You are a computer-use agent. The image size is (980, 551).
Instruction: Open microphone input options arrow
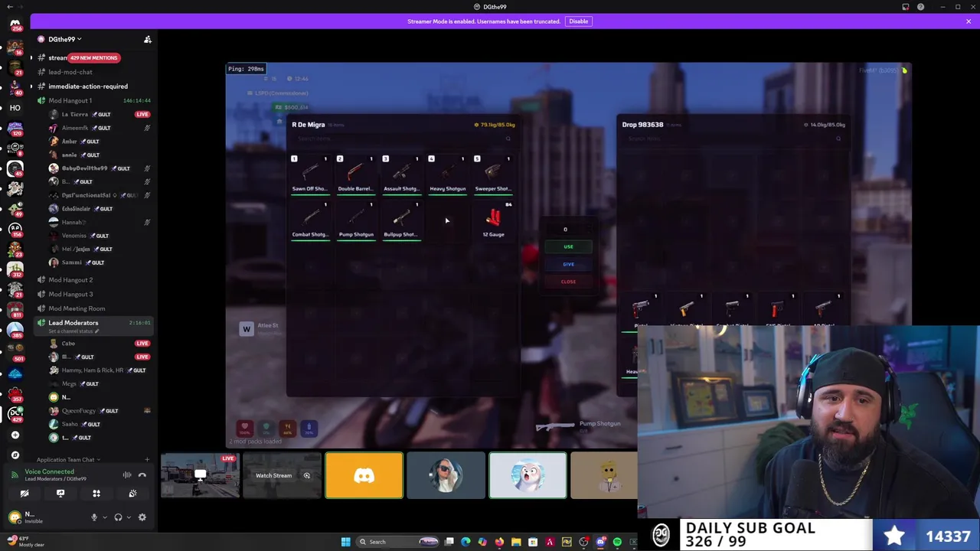[x=103, y=517]
